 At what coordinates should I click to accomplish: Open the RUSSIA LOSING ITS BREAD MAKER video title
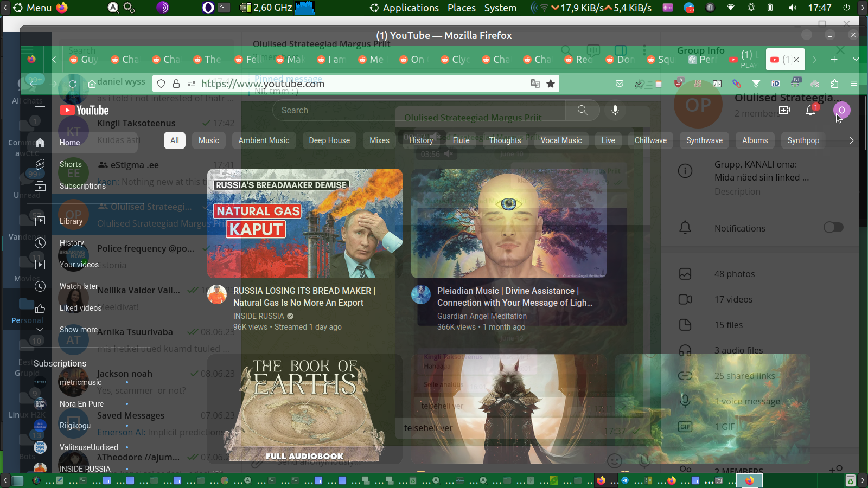304,297
